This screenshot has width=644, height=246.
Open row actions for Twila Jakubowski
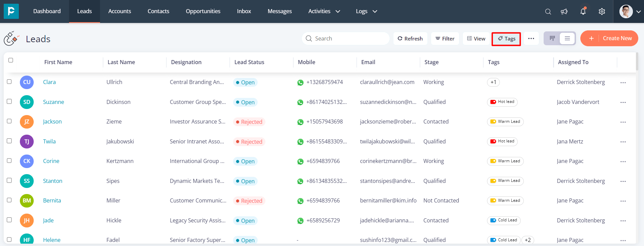(x=623, y=142)
